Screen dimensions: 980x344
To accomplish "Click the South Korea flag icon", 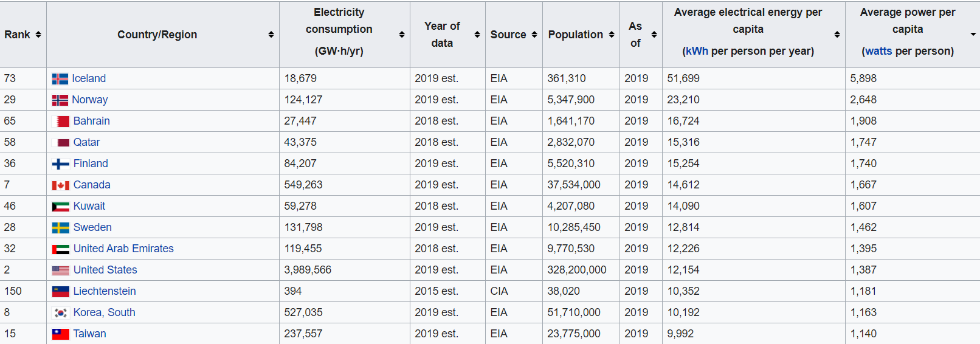I will (x=61, y=313).
